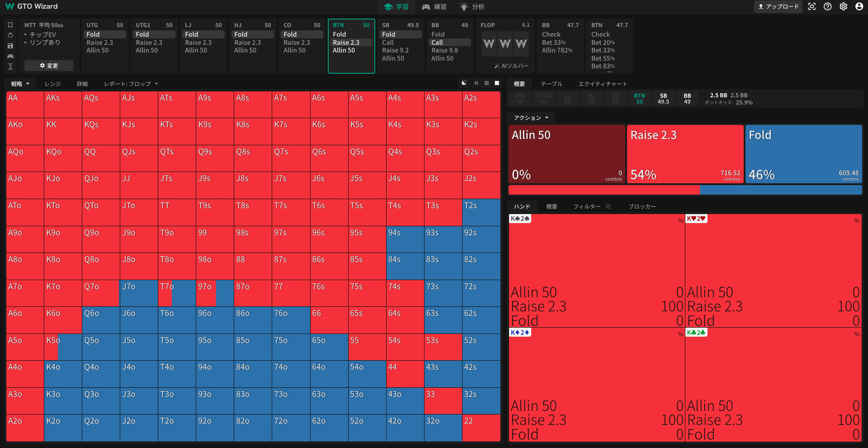Image resolution: width=868 pixels, height=448 pixels.
Task: Select Raise 9.2 in the SB card
Action: click(401, 50)
